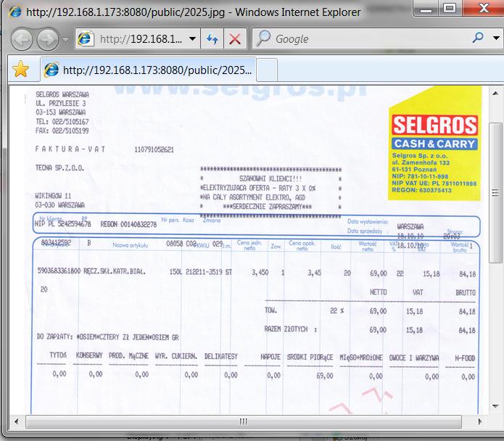Open the recent pages dropdown beside Forward
Screen dimensions: 504x441
[65, 39]
